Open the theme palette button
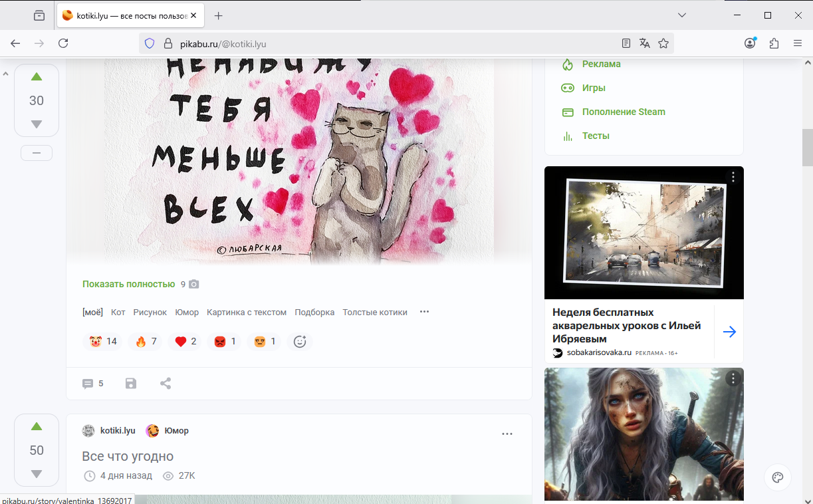This screenshot has height=504, width=813. (x=778, y=477)
